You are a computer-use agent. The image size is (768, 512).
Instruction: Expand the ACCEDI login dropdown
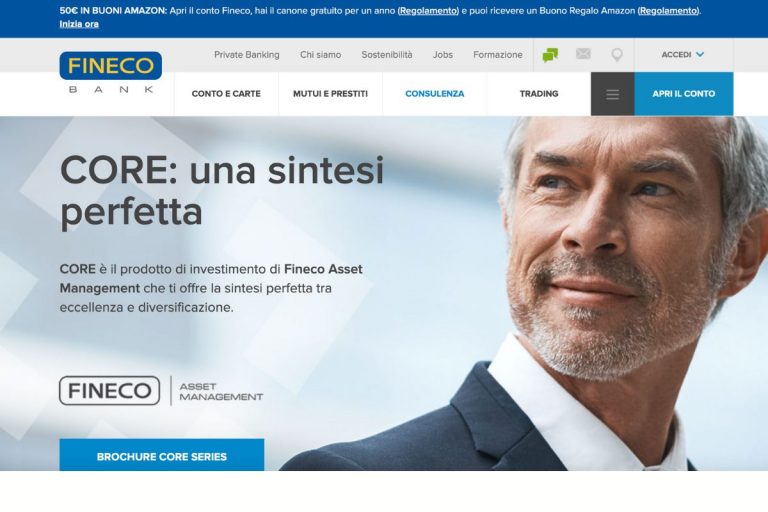(683, 55)
